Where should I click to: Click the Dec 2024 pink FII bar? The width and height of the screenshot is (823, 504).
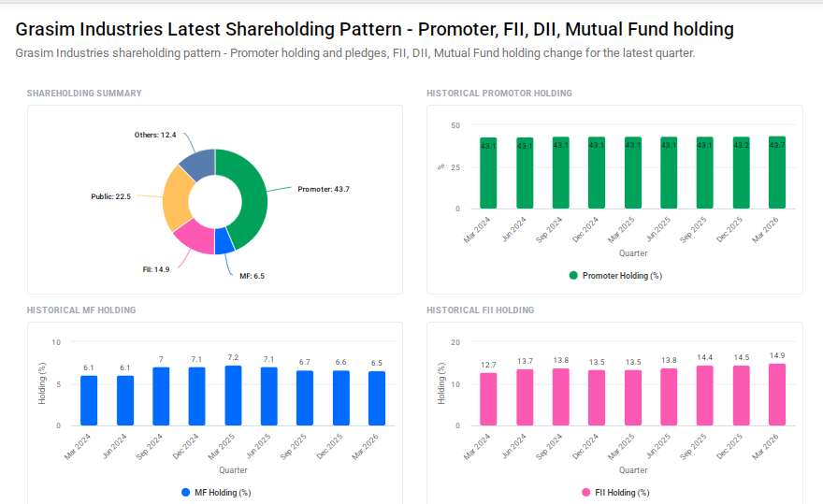click(x=597, y=397)
